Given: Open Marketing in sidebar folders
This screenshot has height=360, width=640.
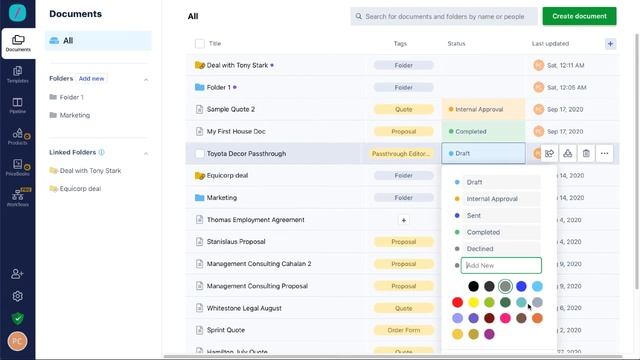Looking at the screenshot, I should (75, 115).
